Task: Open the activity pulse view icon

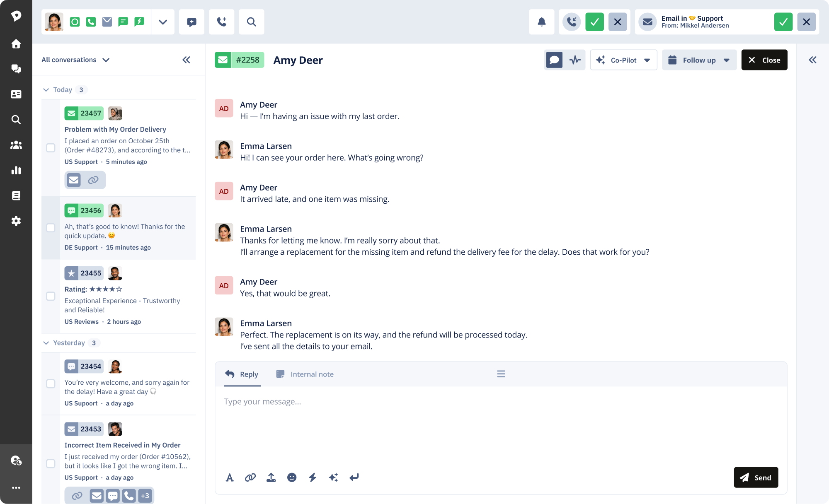Action: (575, 60)
